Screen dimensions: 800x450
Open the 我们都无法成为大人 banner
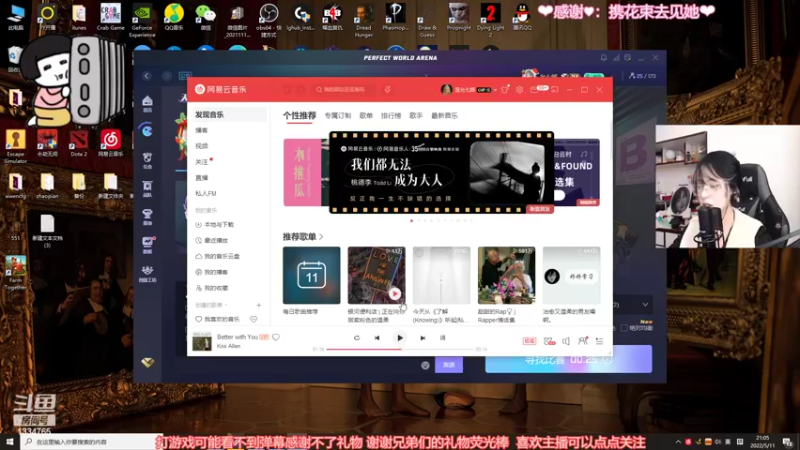[441, 172]
